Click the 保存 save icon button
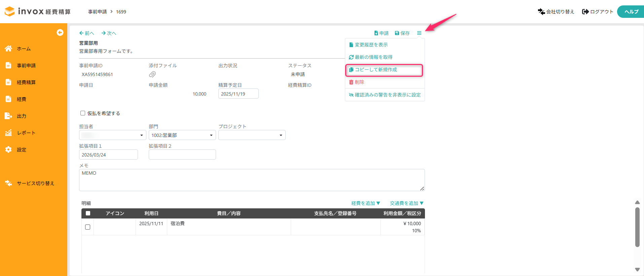This screenshot has width=644, height=276. (402, 33)
